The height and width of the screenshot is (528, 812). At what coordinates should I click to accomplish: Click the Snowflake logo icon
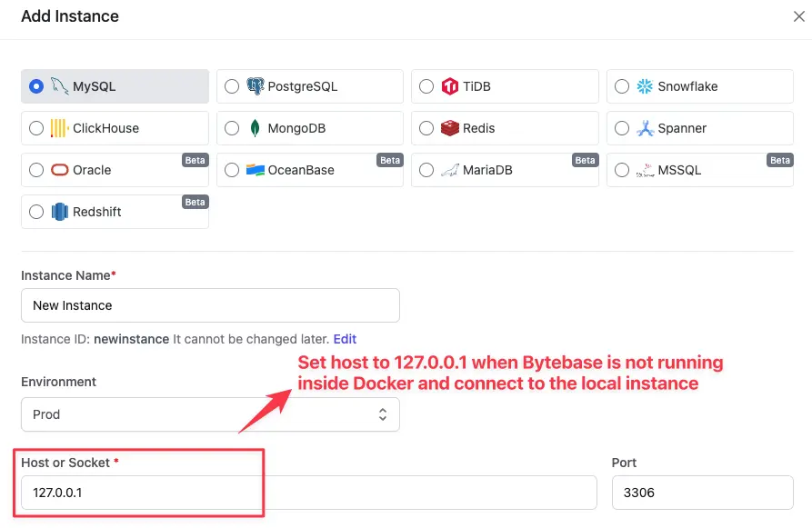click(x=645, y=86)
